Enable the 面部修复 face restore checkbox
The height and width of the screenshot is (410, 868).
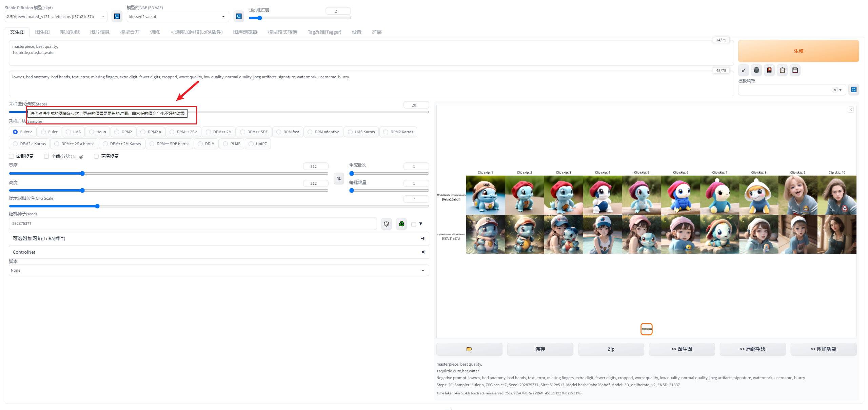[x=12, y=156]
